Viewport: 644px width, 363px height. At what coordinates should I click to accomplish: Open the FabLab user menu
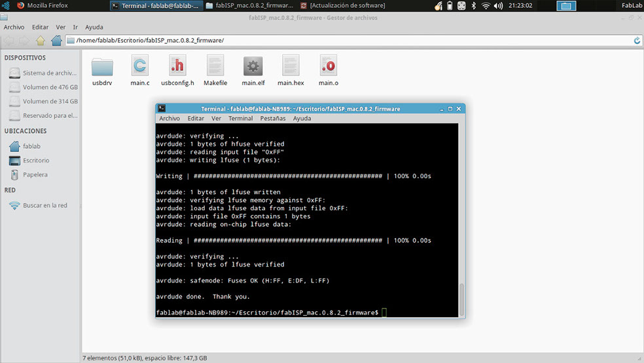coord(632,6)
